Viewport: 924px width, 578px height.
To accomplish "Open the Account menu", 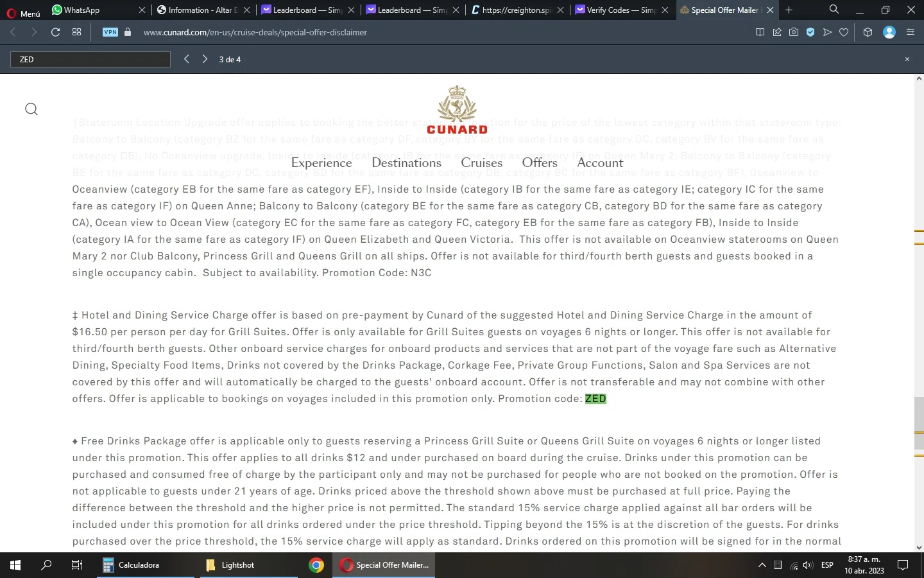I will (x=600, y=162).
